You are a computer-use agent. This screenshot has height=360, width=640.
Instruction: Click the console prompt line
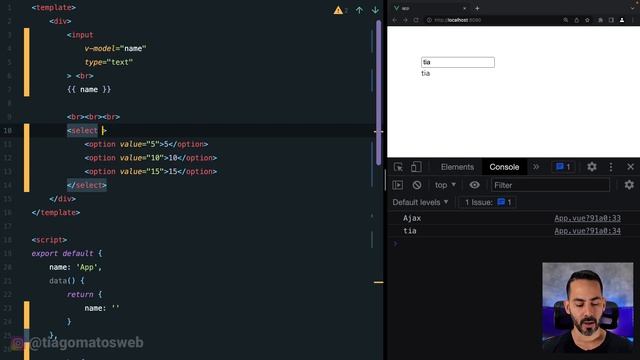pos(513,244)
